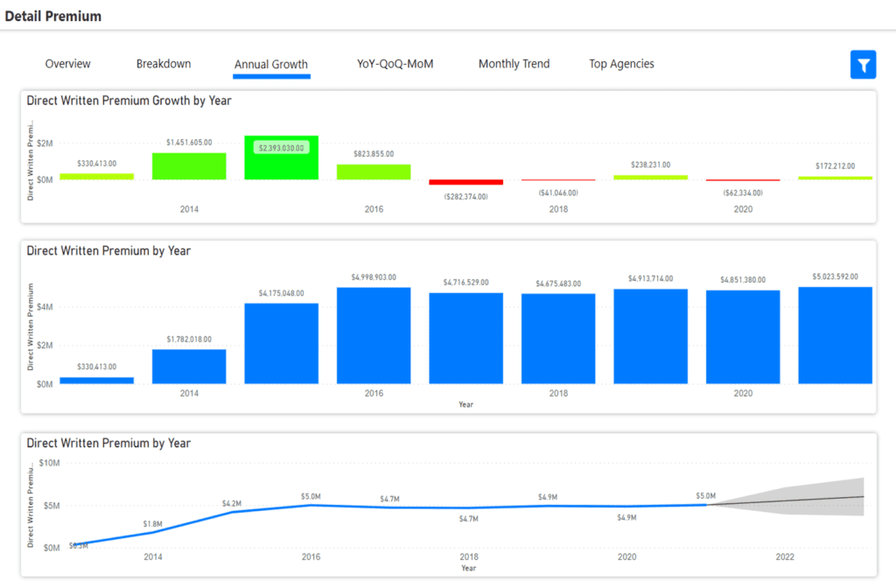The height and width of the screenshot is (588, 896).
Task: Switch to the Overview tab
Action: click(68, 64)
